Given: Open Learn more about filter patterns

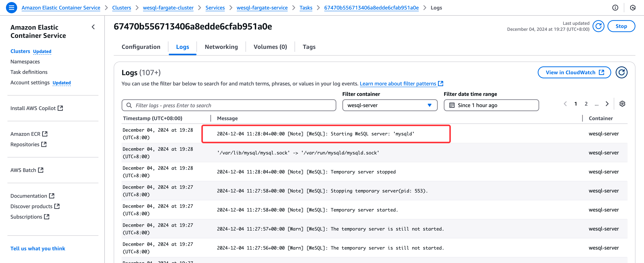Looking at the screenshot, I should pyautogui.click(x=401, y=84).
